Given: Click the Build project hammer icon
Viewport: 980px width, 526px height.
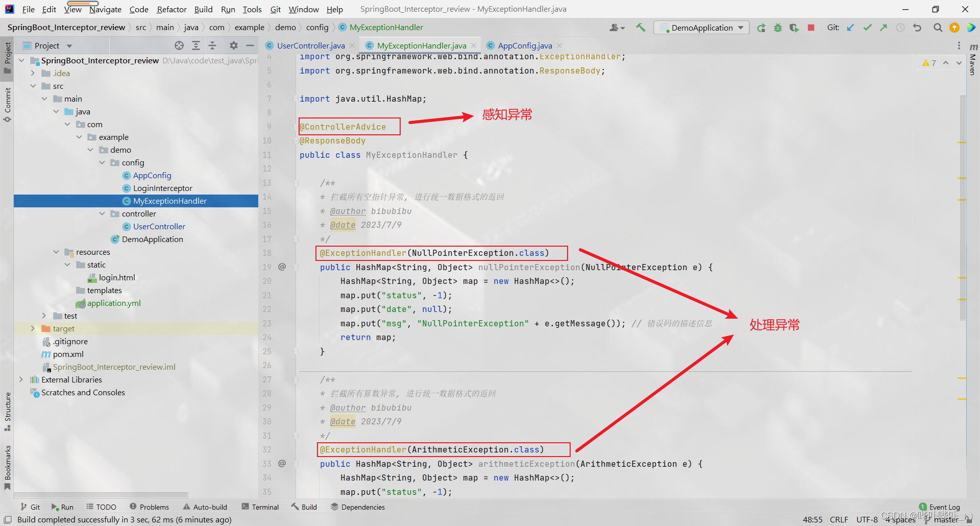Looking at the screenshot, I should coord(641,28).
